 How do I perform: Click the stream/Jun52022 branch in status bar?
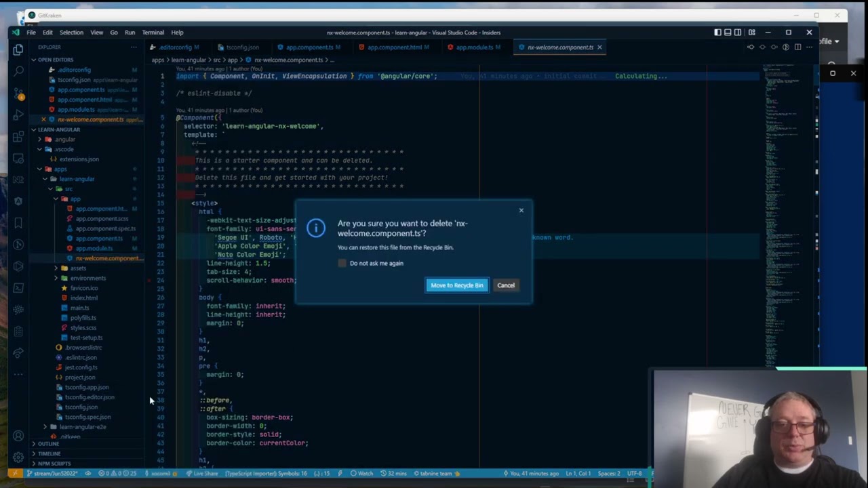54,474
